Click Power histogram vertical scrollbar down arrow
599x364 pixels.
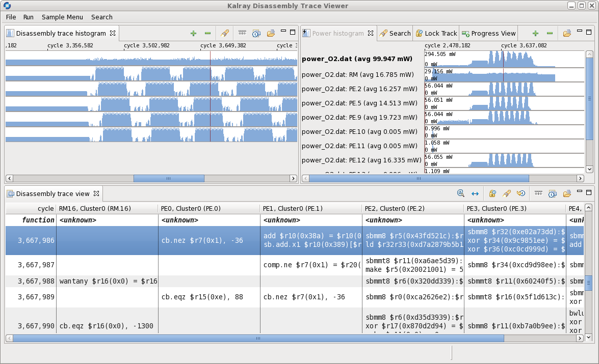click(x=589, y=169)
